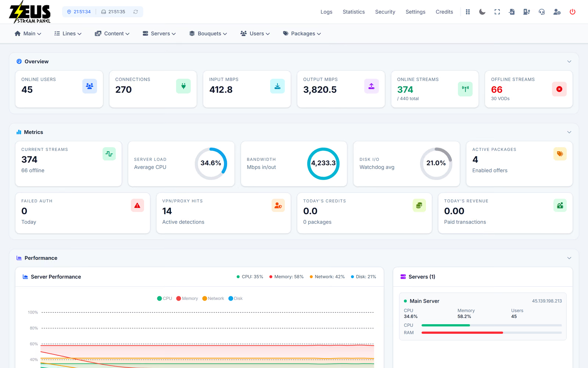Open the Settings link

(415, 12)
